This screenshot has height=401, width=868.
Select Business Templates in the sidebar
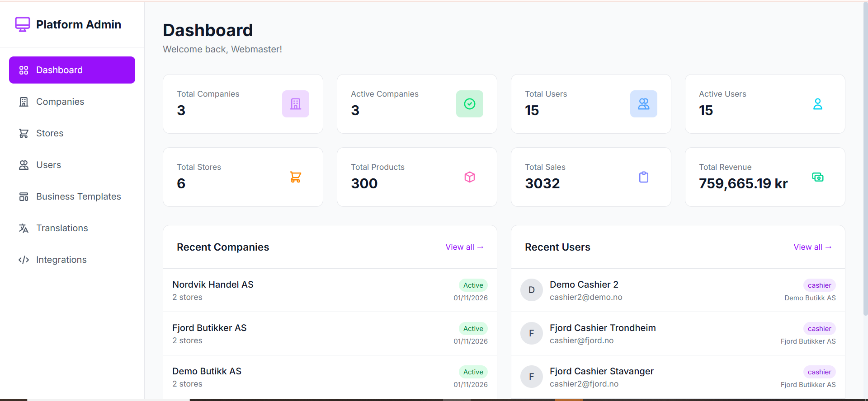pyautogui.click(x=78, y=196)
